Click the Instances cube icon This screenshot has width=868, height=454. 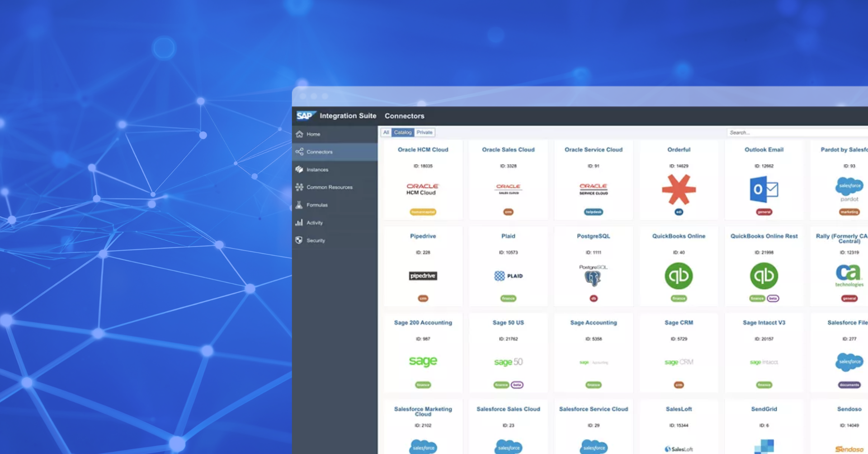click(299, 169)
